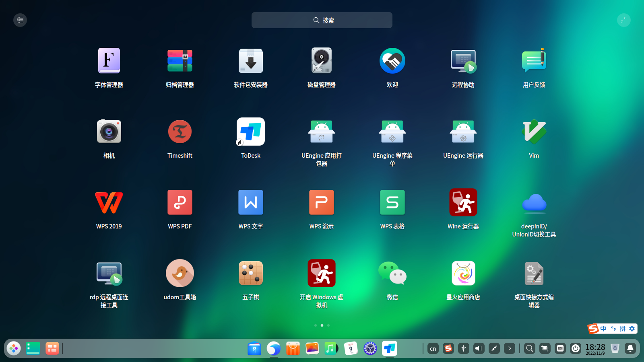
Task: Launch Remote Assistance (远程协助)
Action: point(463,61)
